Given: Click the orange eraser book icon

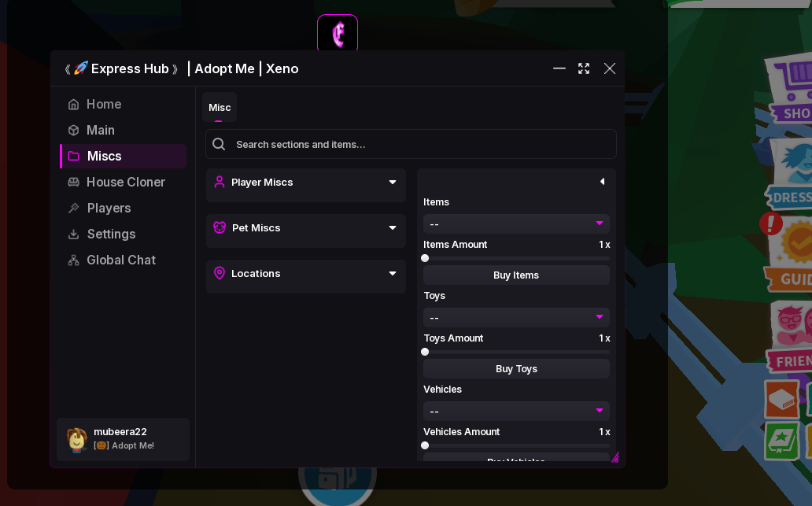Looking at the screenshot, I should pos(782,399).
